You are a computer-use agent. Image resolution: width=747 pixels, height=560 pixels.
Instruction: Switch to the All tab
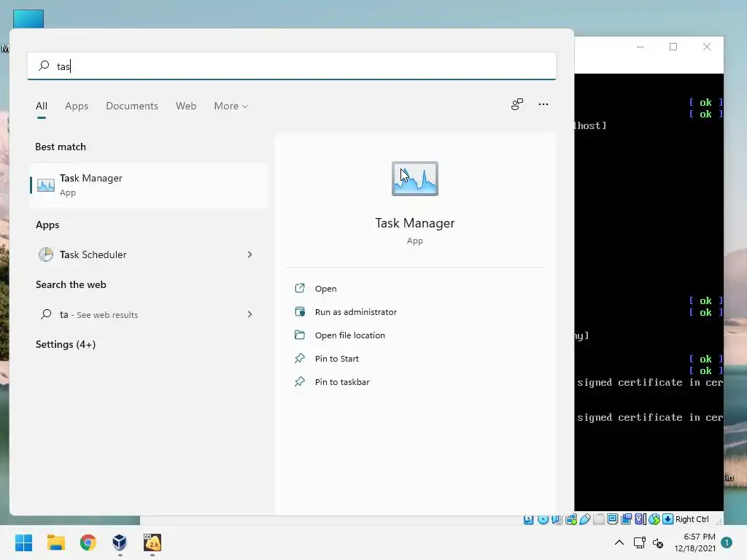pos(42,106)
